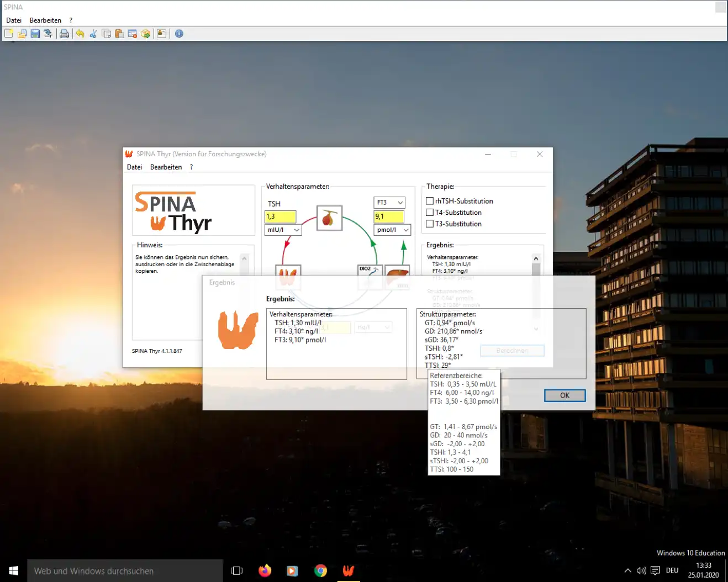Click 'GT: 0,94* pmol/s' in Strukturparameter

coord(450,323)
